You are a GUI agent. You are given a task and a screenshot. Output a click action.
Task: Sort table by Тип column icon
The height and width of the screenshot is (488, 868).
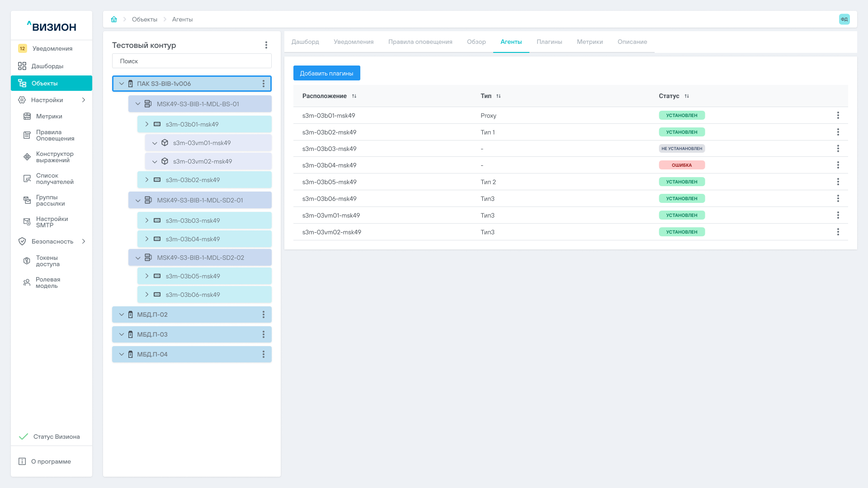click(x=499, y=96)
